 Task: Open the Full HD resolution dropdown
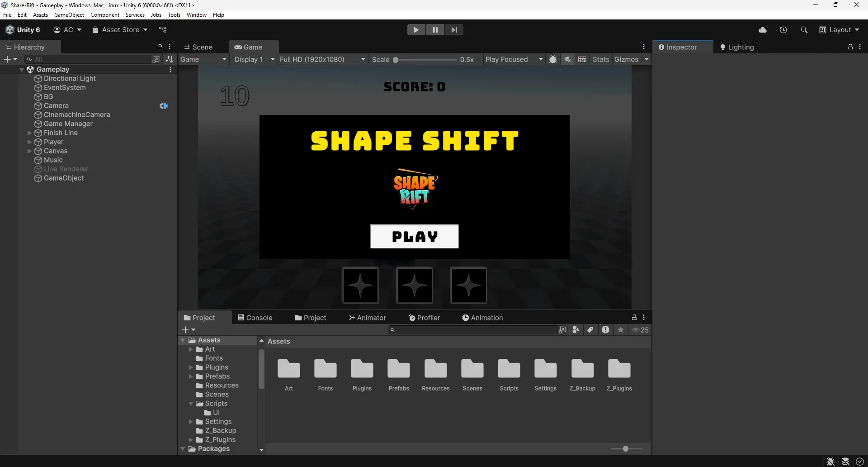(322, 59)
